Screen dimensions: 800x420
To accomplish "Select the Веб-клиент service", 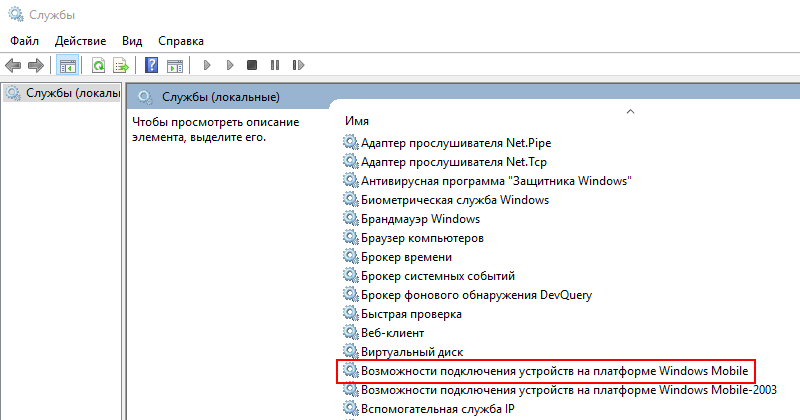I will [383, 333].
